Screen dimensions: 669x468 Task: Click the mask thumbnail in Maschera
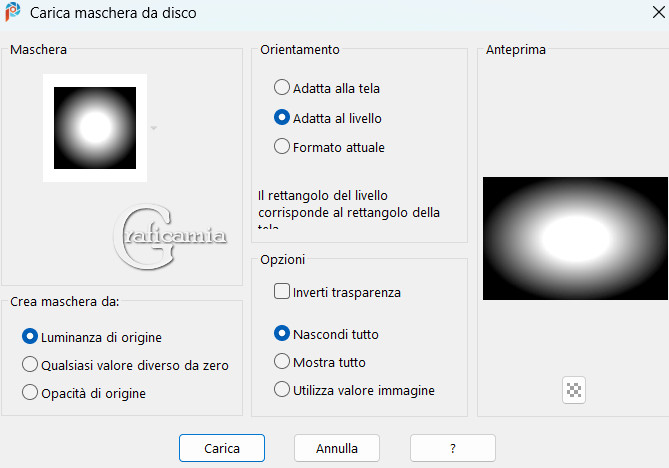(95, 128)
